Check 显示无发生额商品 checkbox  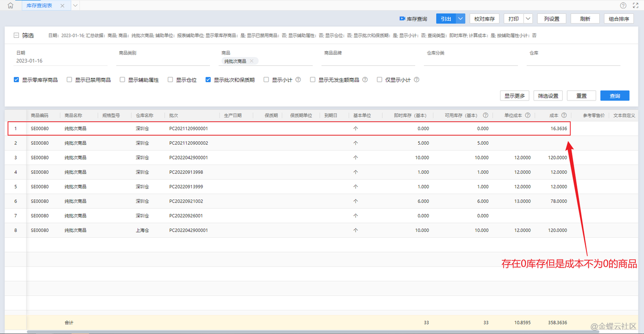tap(313, 80)
